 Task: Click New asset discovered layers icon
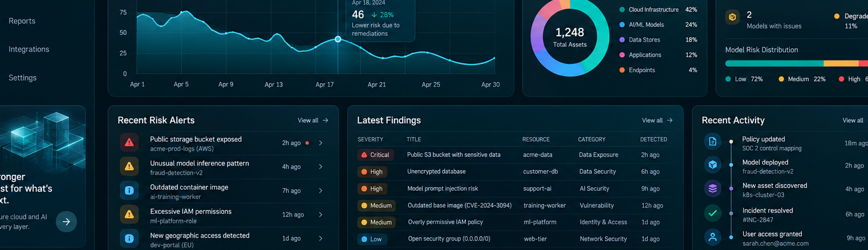tap(713, 188)
